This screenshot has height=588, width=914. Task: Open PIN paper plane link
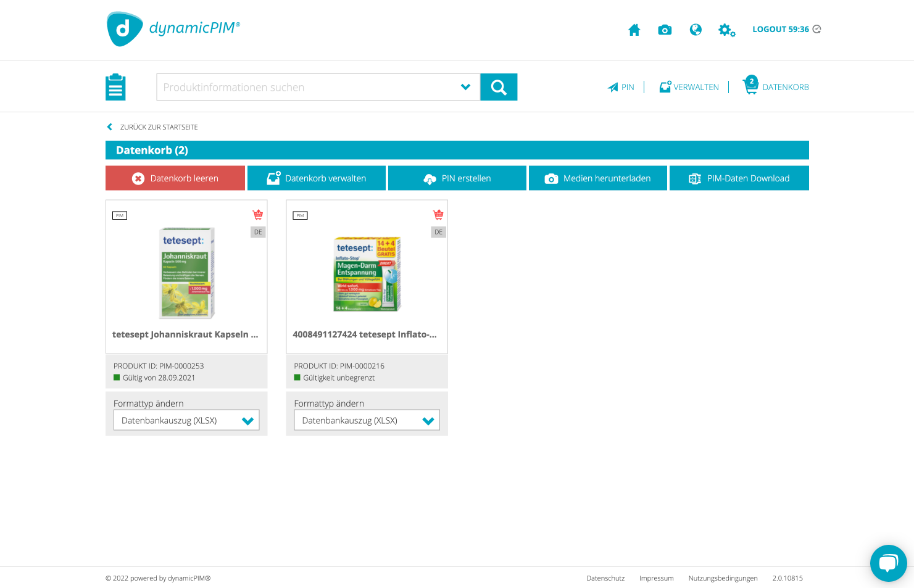621,87
